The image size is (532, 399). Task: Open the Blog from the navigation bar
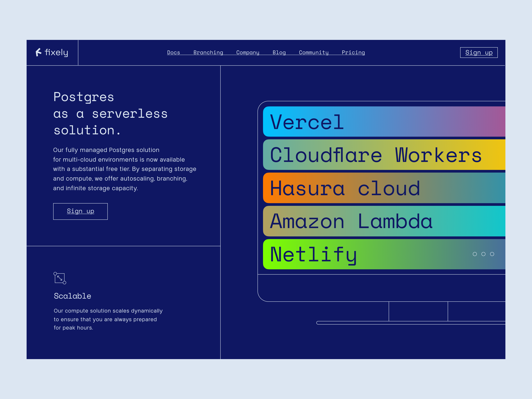279,52
